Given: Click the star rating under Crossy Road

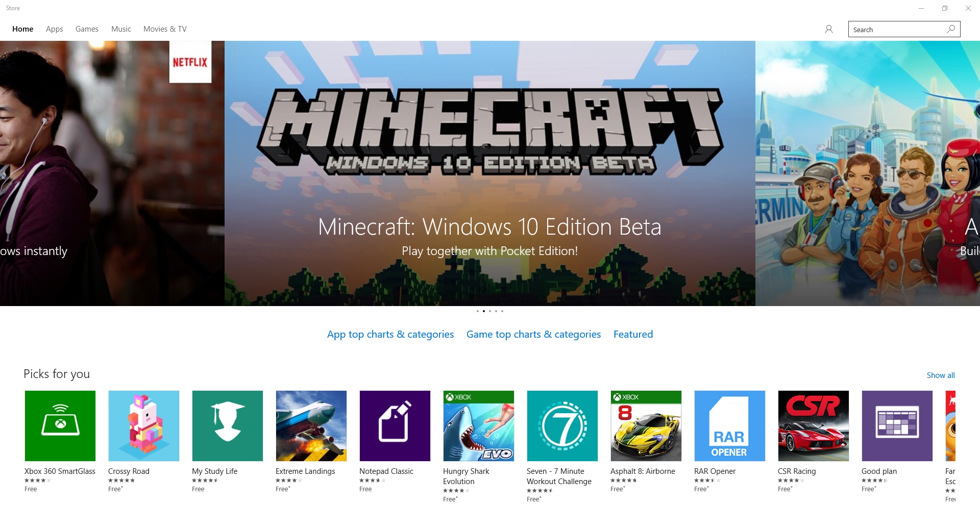Looking at the screenshot, I should click(121, 481).
